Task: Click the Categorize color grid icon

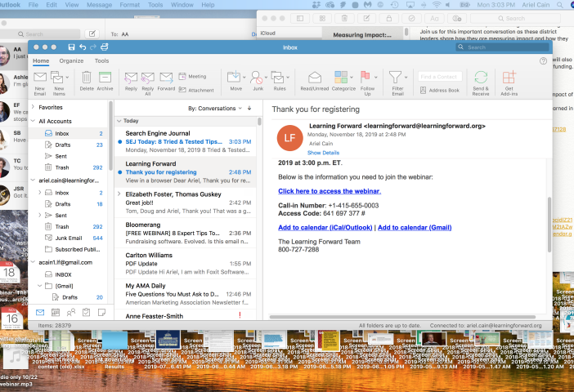Action: [x=341, y=77]
